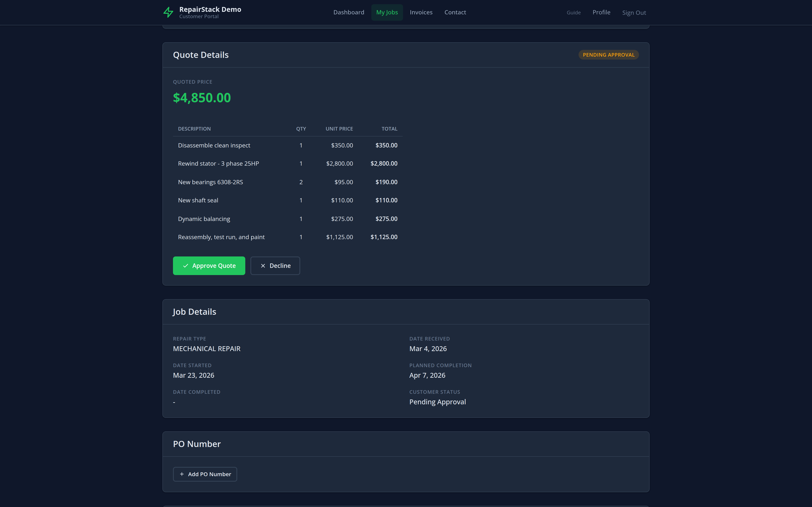Click the RepairStack lightning bolt logo
812x507 pixels.
[x=168, y=12]
